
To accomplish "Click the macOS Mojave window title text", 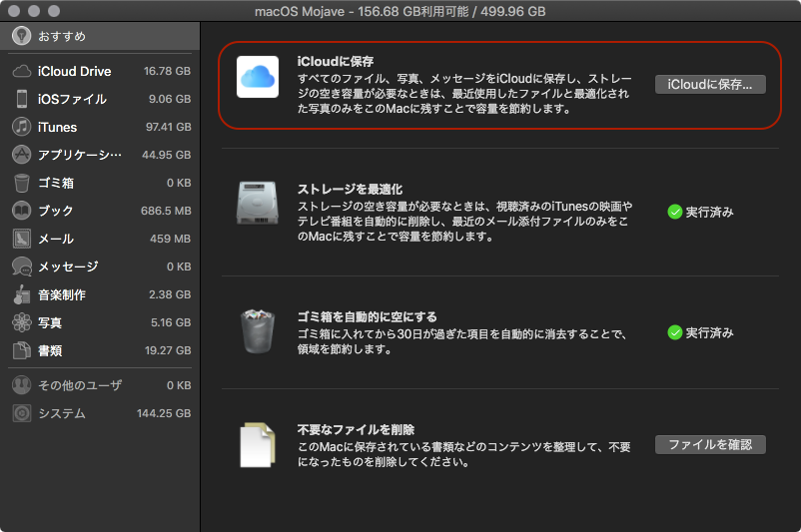I will 400,11.
